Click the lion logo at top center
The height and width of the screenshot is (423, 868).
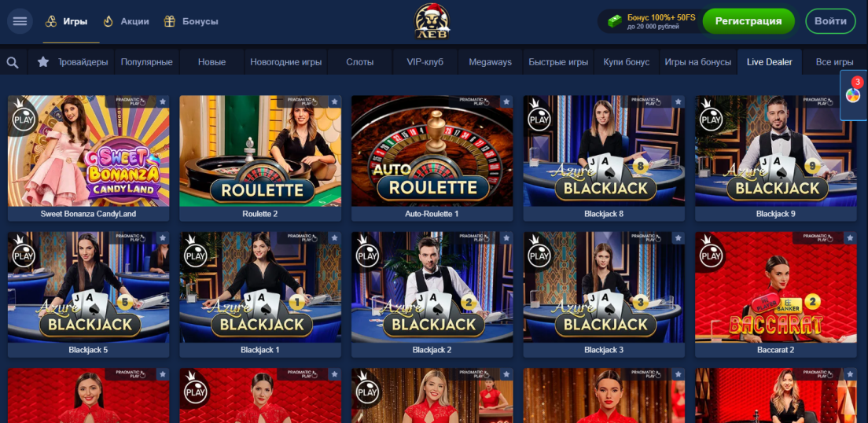[x=432, y=21]
